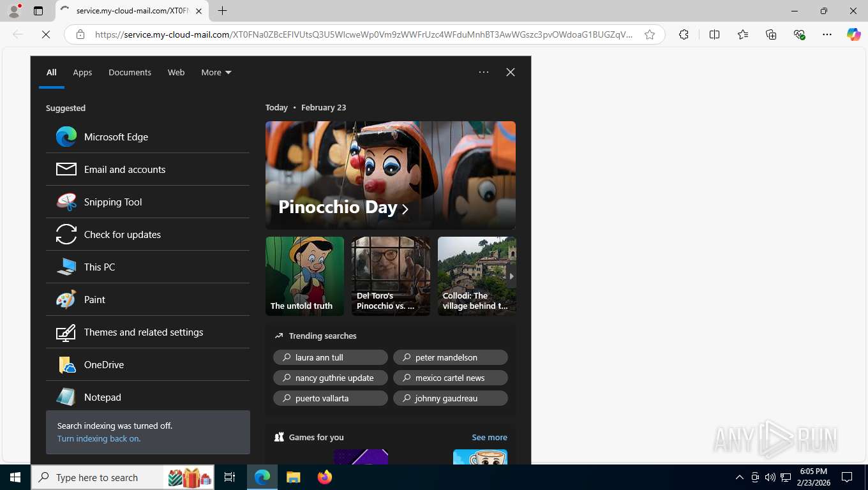Screen dimensions: 868x490
Task: Open Email and accounts settings
Action: tap(147, 169)
